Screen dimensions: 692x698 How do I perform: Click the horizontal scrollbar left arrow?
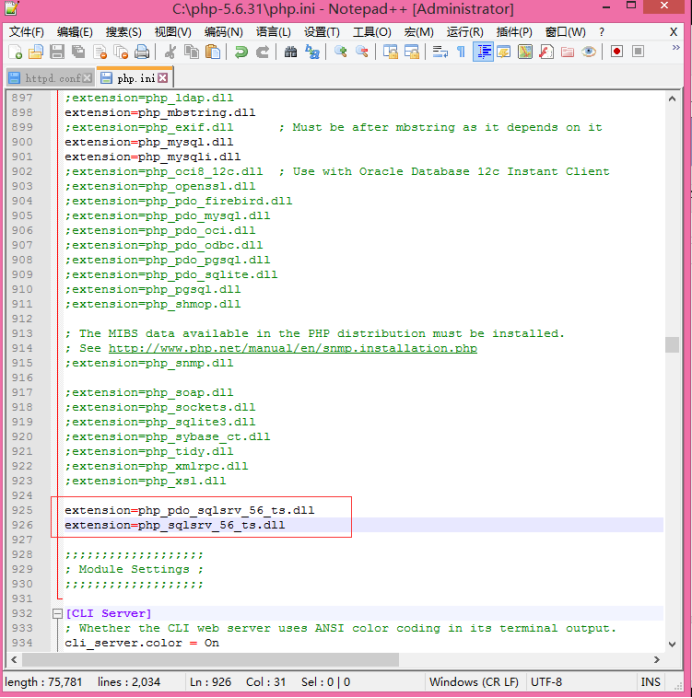click(14, 660)
